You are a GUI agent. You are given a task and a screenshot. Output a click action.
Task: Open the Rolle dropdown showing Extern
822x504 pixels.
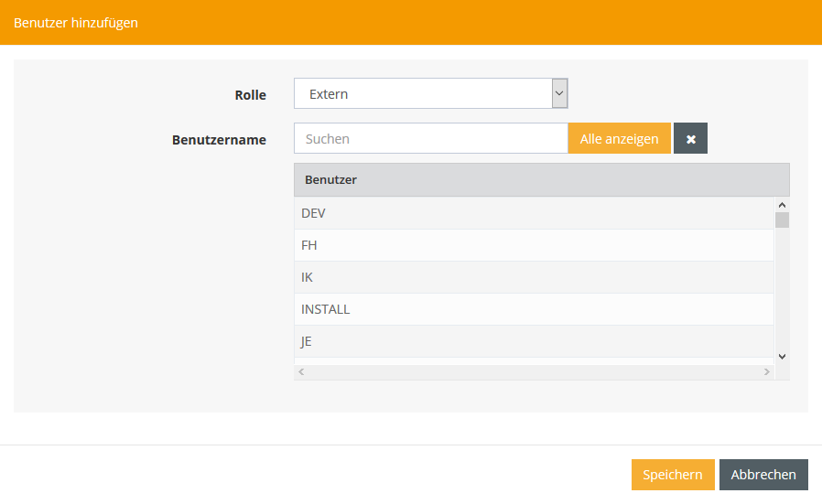pos(431,93)
